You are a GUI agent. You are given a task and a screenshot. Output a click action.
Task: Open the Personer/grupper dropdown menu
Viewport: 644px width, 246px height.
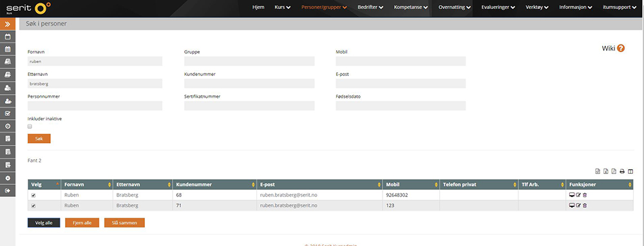click(x=324, y=7)
